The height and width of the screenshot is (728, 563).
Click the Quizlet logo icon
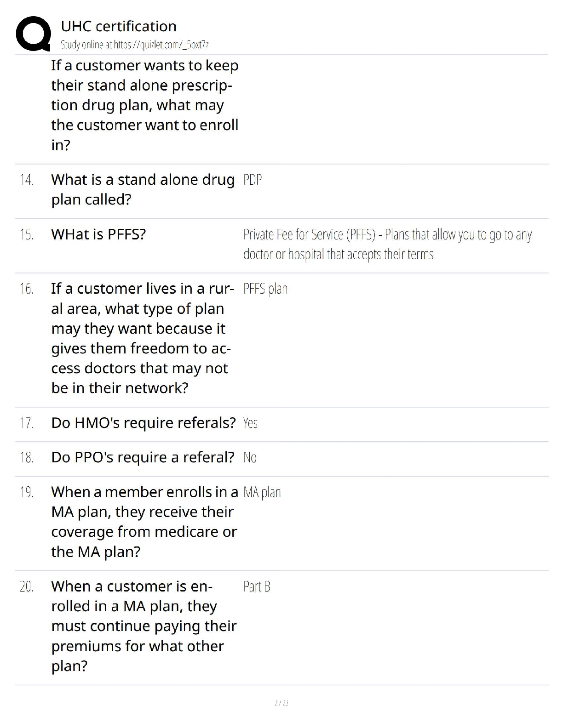click(x=33, y=34)
